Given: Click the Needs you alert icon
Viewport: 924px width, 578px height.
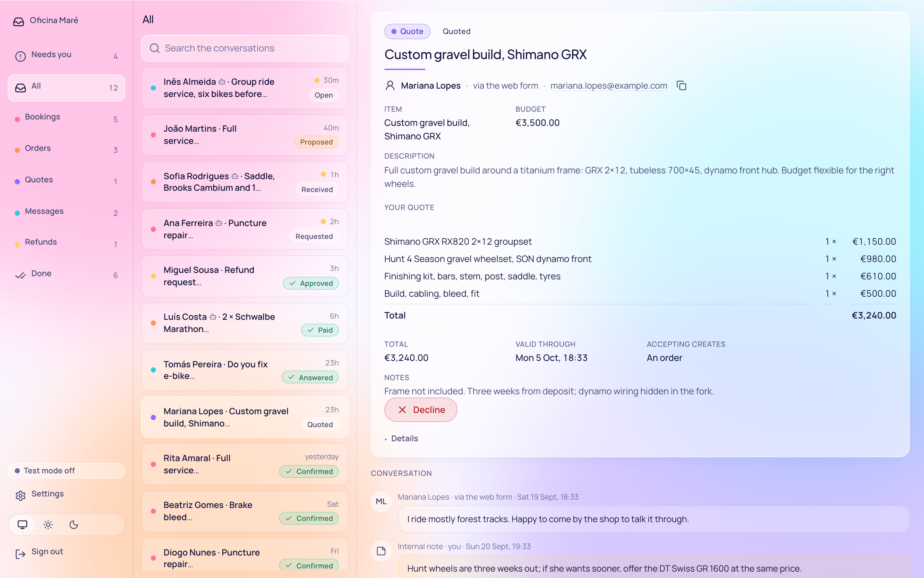Looking at the screenshot, I should [x=21, y=56].
